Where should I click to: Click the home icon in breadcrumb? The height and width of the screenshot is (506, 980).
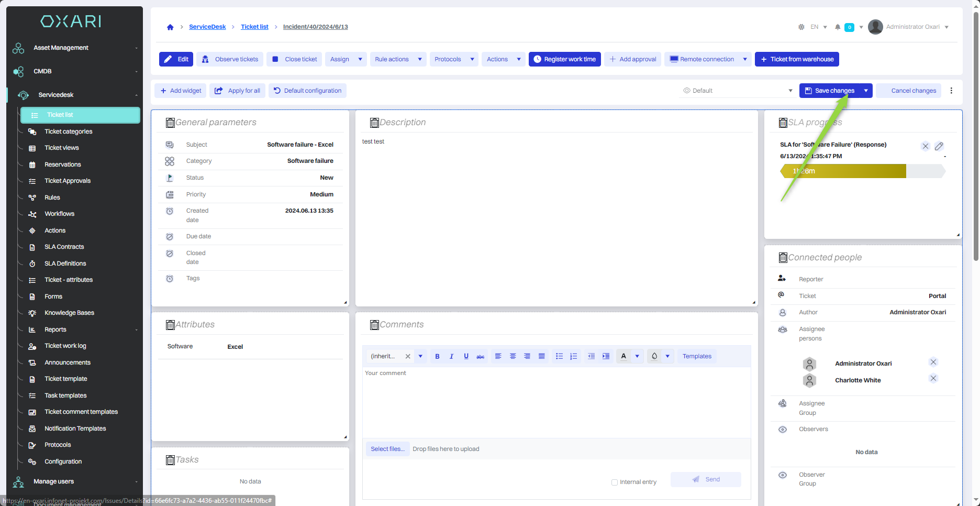click(170, 27)
